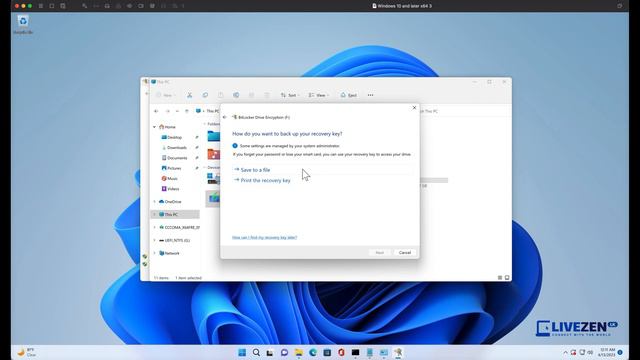Open File Explorer from the taskbar

[x=298, y=352]
